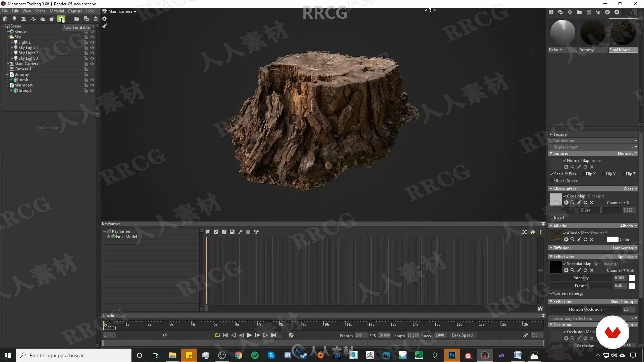Open the Capture menu

(x=75, y=11)
